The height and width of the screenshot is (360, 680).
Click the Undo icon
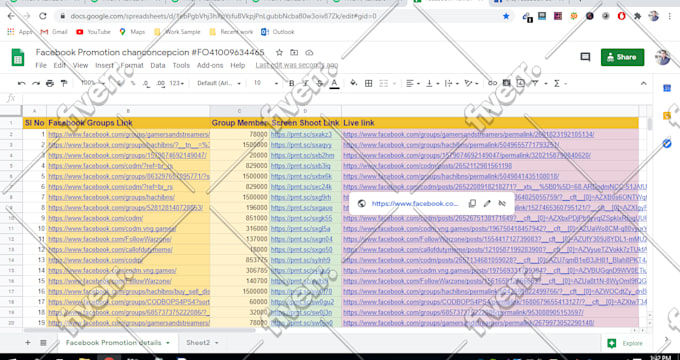[22, 83]
